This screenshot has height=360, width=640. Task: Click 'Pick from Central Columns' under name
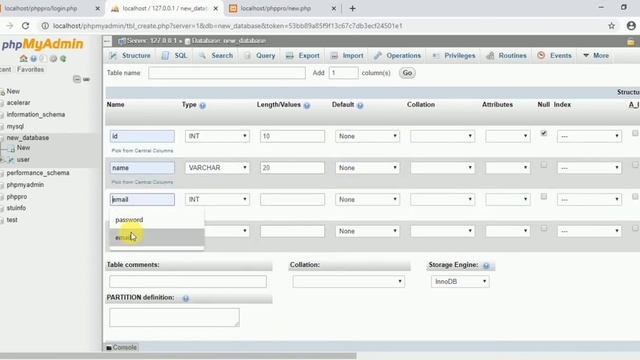click(142, 182)
